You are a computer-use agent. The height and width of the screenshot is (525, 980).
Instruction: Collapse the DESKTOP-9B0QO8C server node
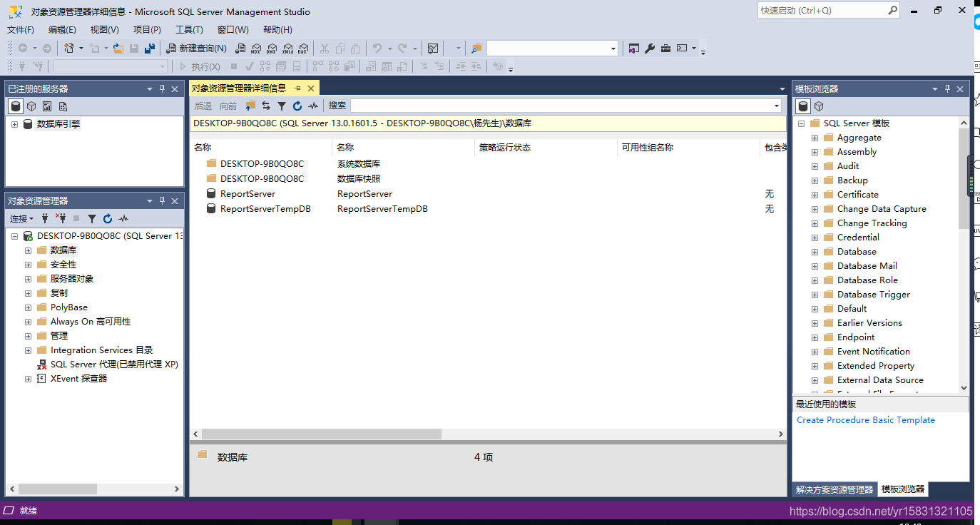pyautogui.click(x=14, y=236)
